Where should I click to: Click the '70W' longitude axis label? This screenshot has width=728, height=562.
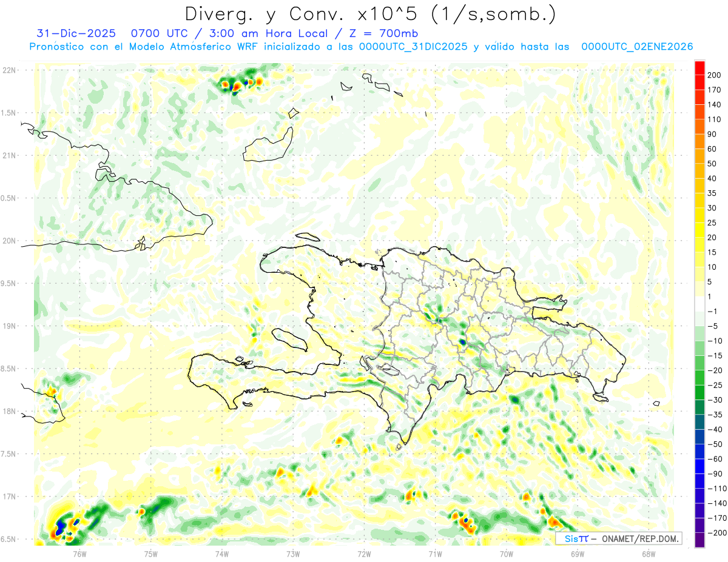tap(507, 553)
